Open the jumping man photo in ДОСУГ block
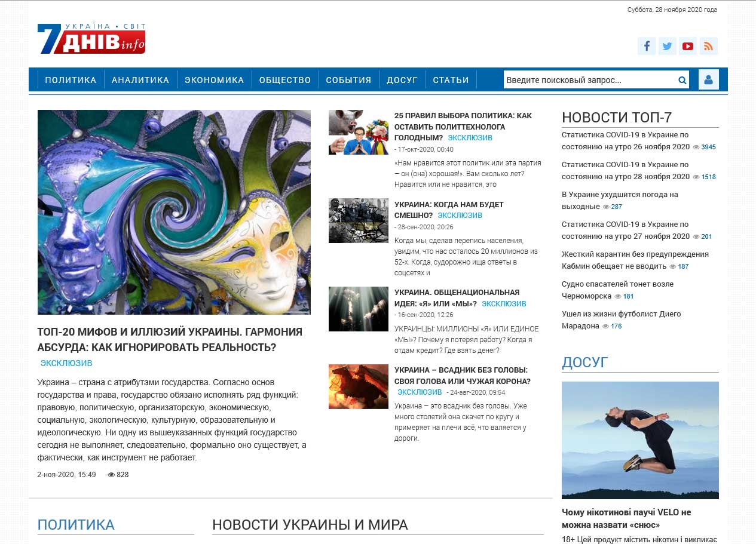This screenshot has width=756, height=544. point(639,440)
